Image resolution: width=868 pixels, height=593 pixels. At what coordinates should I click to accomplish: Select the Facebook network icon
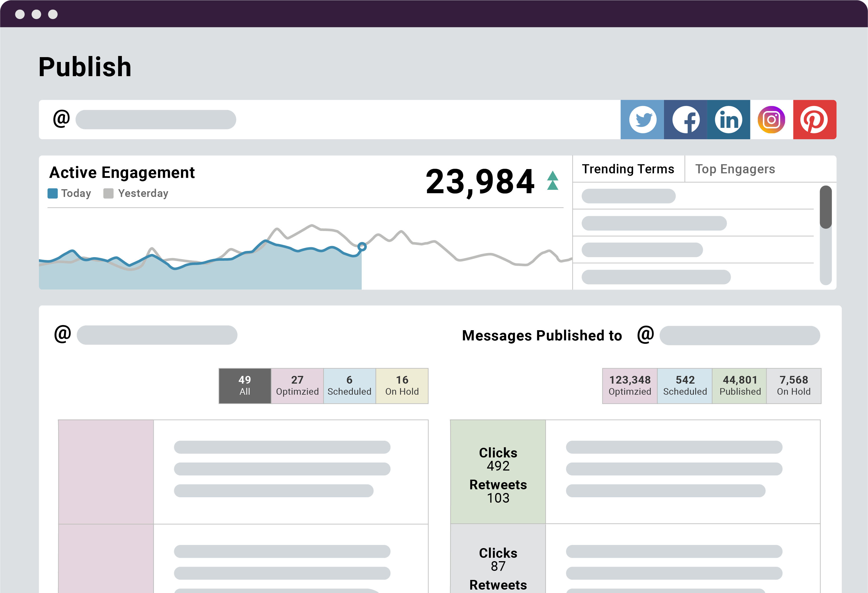point(685,120)
